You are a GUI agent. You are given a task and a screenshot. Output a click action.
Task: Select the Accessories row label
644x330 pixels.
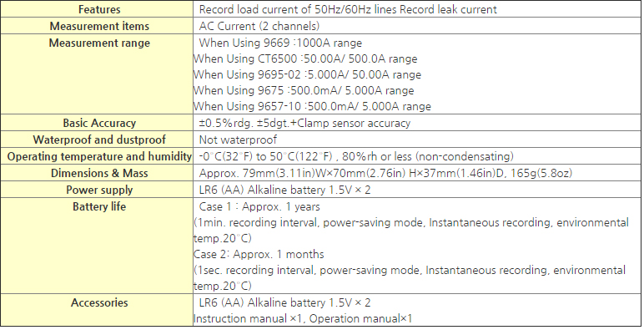tap(99, 302)
